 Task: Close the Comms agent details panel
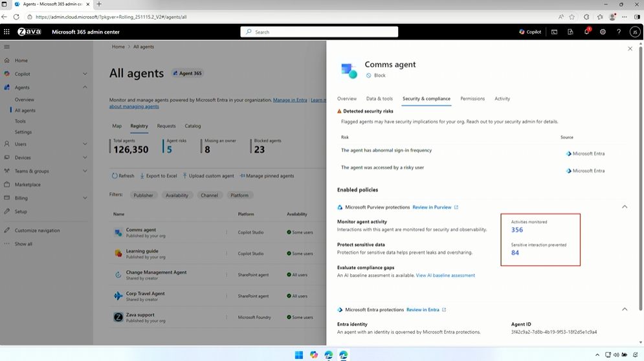tap(630, 49)
